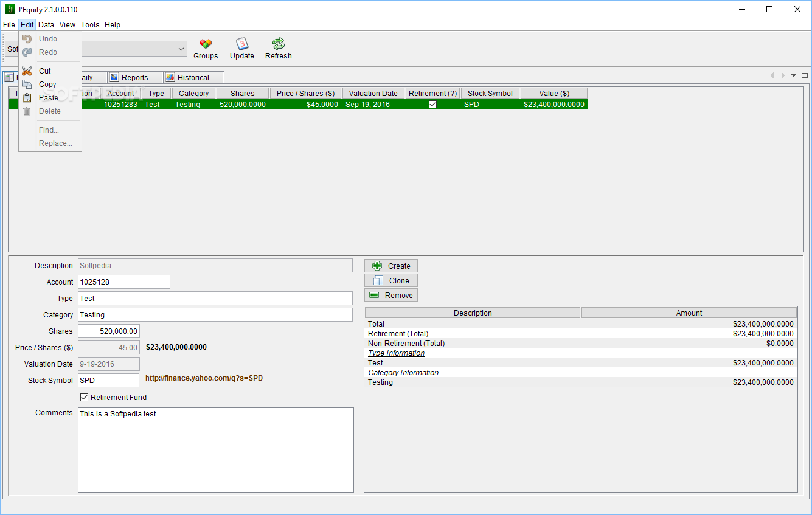Open the Data menu
812x515 pixels.
tap(46, 25)
